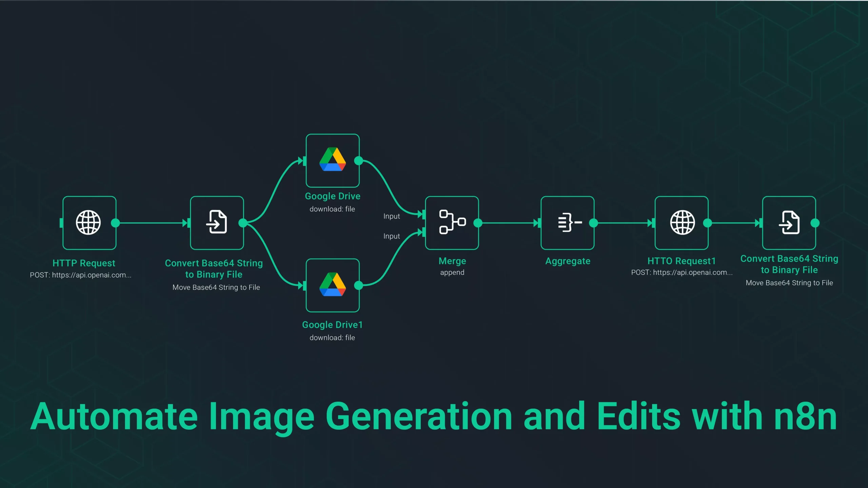Select the HTTO Request1 globe icon
The width and height of the screenshot is (868, 488).
click(682, 223)
